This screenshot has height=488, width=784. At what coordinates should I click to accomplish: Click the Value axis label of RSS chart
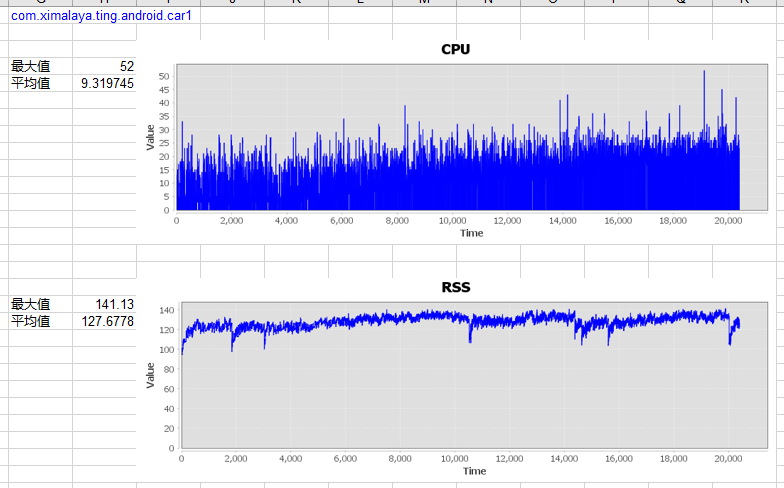(150, 376)
